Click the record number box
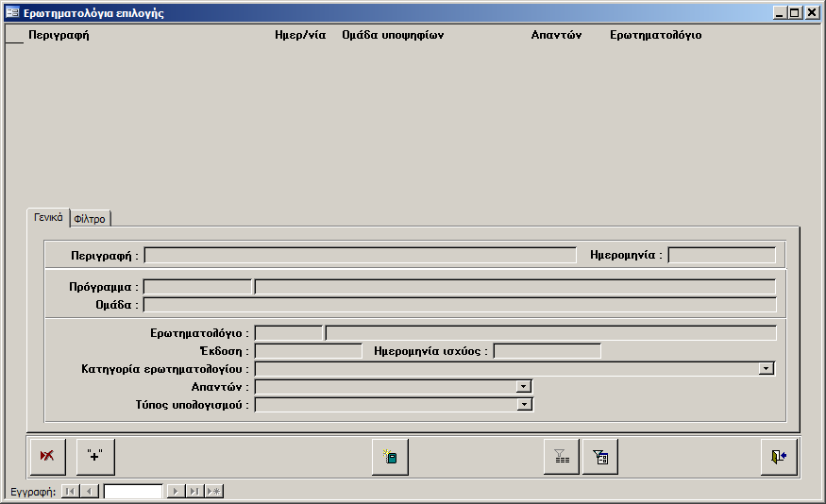The height and width of the screenshot is (504, 826). (132, 491)
